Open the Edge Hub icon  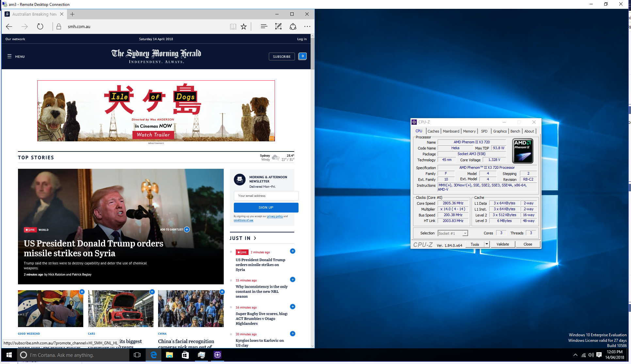pyautogui.click(x=264, y=26)
